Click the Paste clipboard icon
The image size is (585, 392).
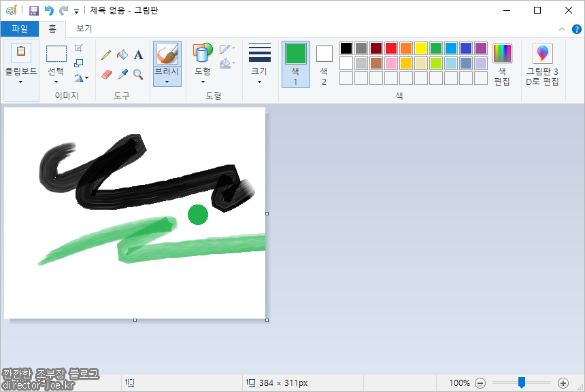click(21, 52)
